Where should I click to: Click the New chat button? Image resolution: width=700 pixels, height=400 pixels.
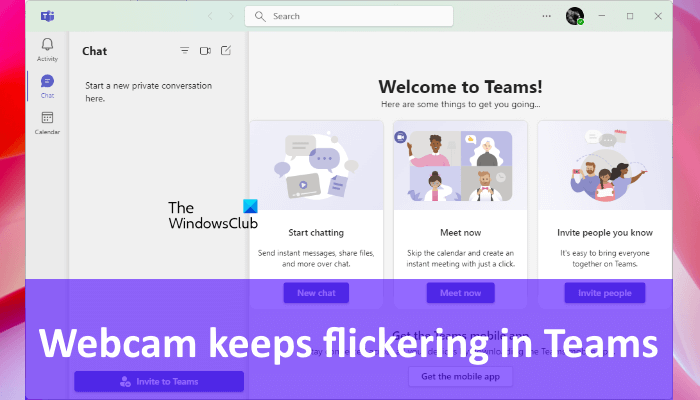click(x=316, y=293)
